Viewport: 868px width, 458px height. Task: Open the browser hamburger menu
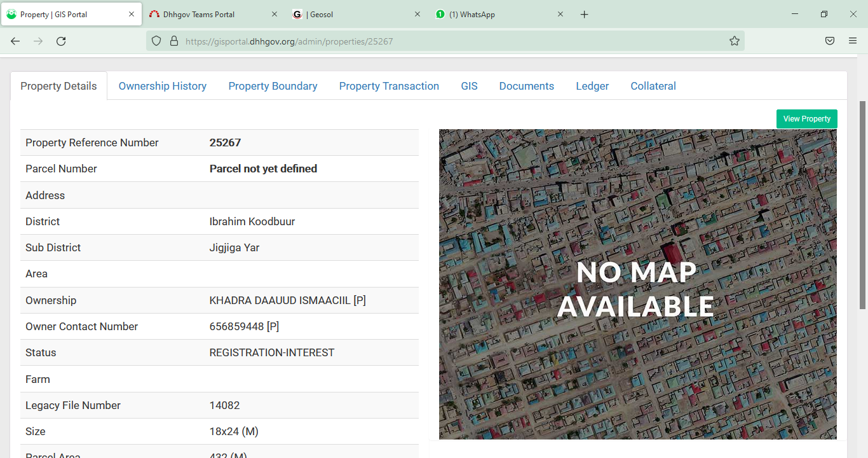click(853, 41)
